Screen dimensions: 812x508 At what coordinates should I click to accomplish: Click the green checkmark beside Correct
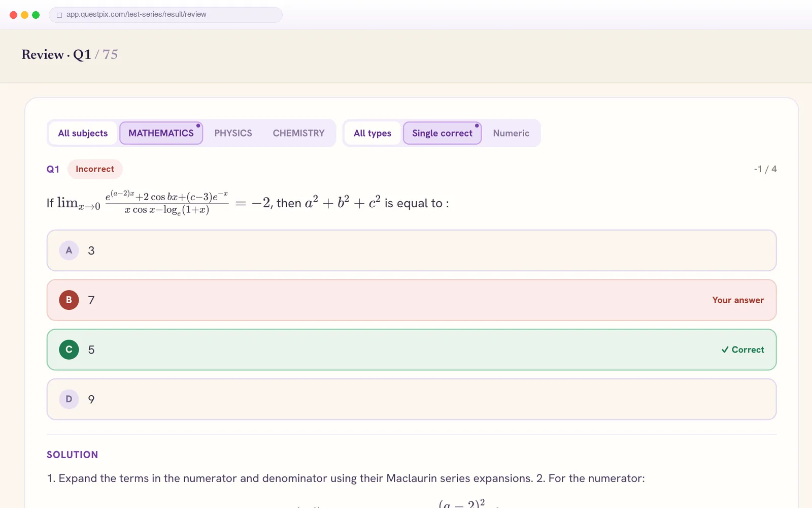click(725, 350)
